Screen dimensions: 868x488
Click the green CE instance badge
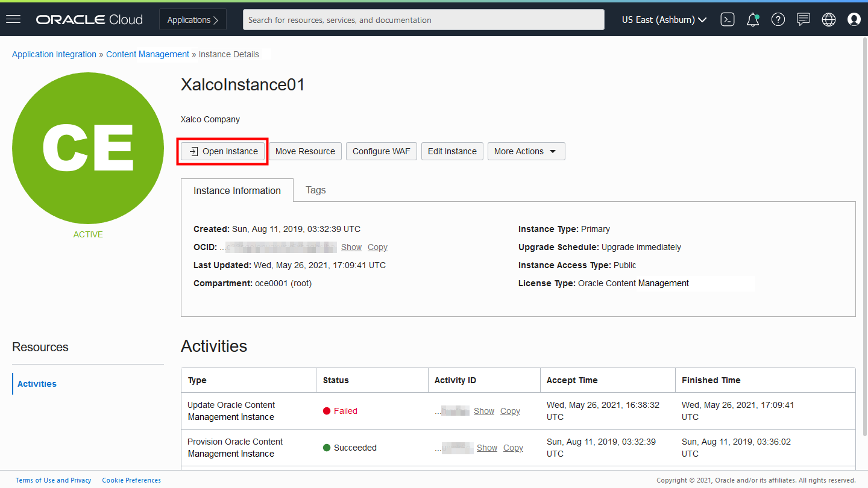pyautogui.click(x=88, y=148)
